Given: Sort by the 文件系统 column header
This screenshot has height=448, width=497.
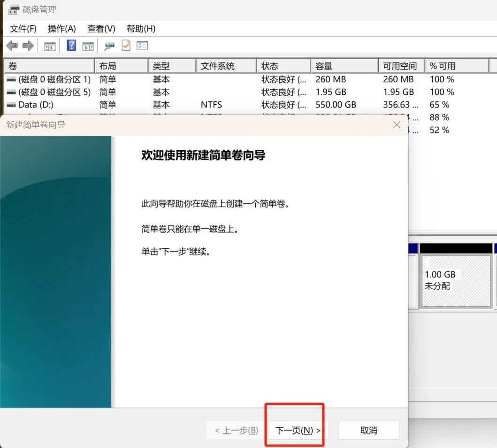Looking at the screenshot, I should coord(226,66).
